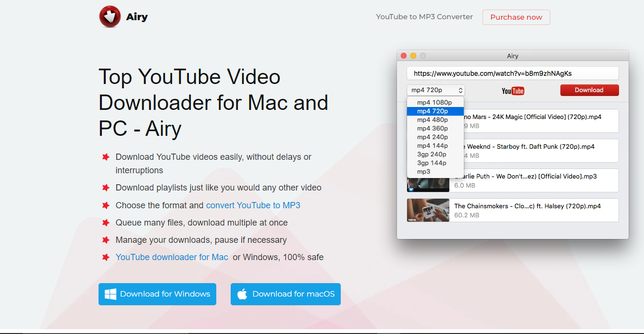Click the star bullet beside Download YouTube videos easily
This screenshot has height=334, width=644.
pos(106,157)
